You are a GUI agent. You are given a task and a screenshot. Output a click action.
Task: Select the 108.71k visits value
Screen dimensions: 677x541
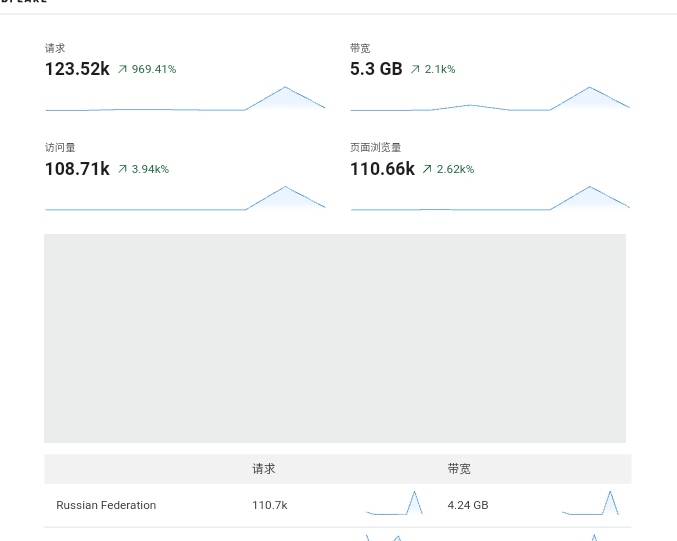click(x=77, y=169)
